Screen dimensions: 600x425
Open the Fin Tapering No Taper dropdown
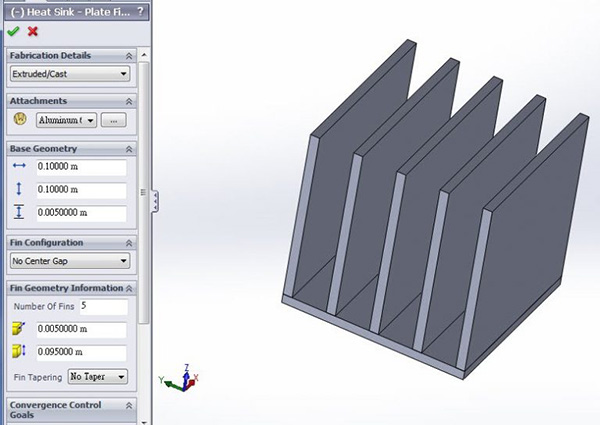98,377
